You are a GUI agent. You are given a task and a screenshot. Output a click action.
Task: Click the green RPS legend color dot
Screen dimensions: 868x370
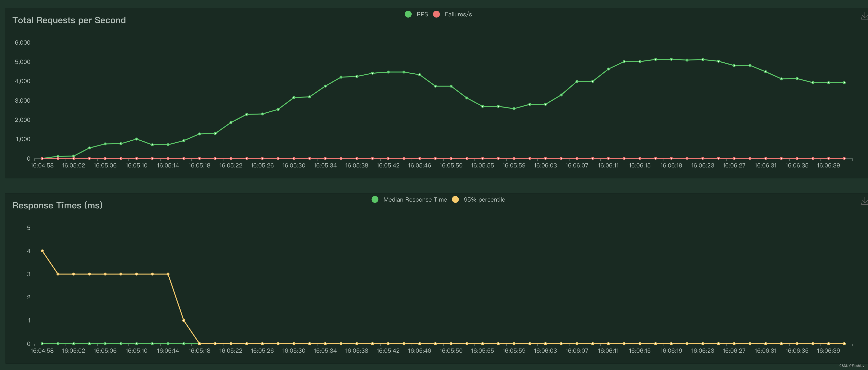[408, 14]
